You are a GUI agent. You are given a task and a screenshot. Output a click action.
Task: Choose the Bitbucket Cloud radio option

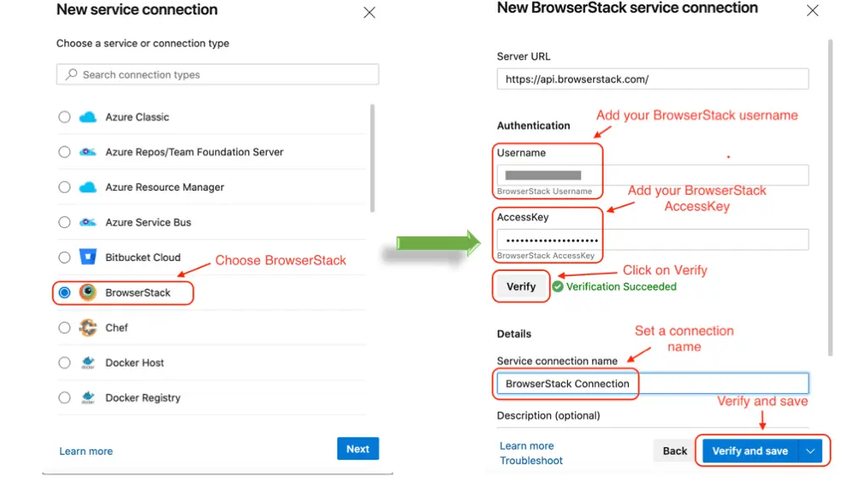click(64, 258)
